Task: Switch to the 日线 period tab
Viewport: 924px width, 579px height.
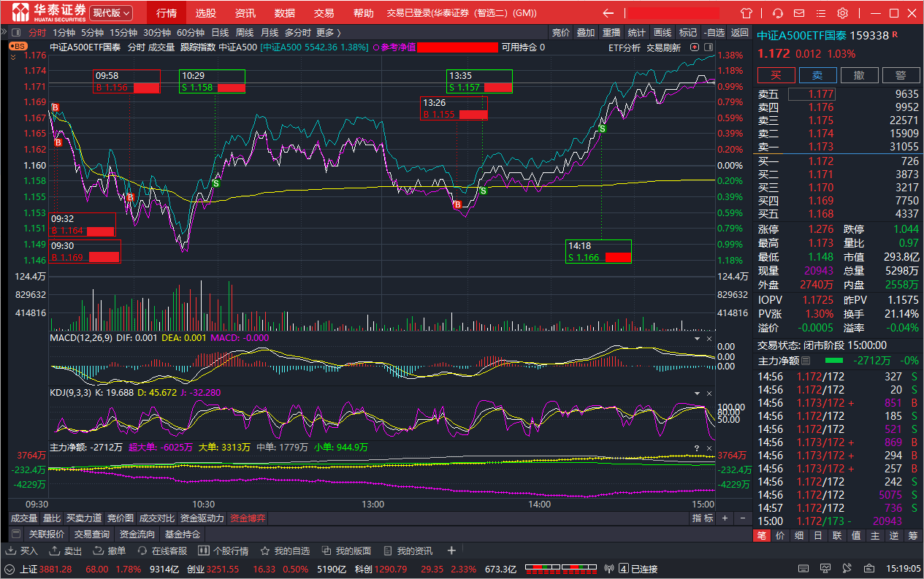Action: click(x=220, y=32)
